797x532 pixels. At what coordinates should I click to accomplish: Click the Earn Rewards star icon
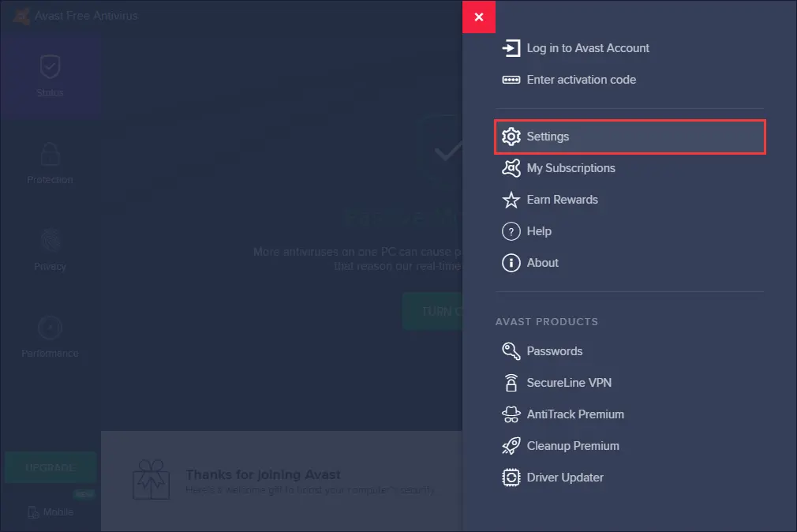click(511, 200)
